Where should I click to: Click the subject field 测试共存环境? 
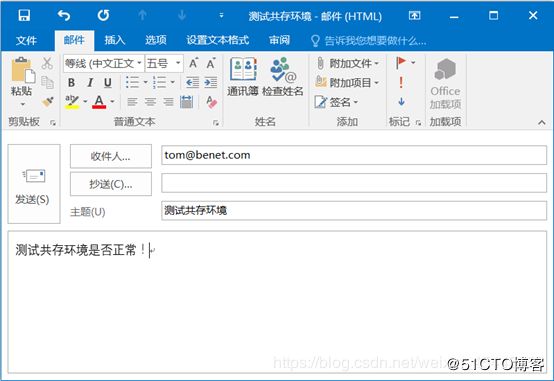pyautogui.click(x=354, y=211)
